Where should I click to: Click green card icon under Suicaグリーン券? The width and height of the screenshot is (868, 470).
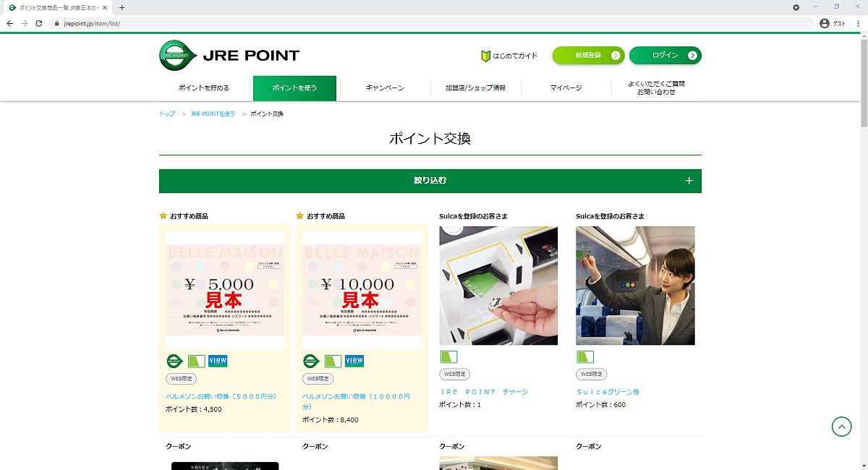coord(585,356)
